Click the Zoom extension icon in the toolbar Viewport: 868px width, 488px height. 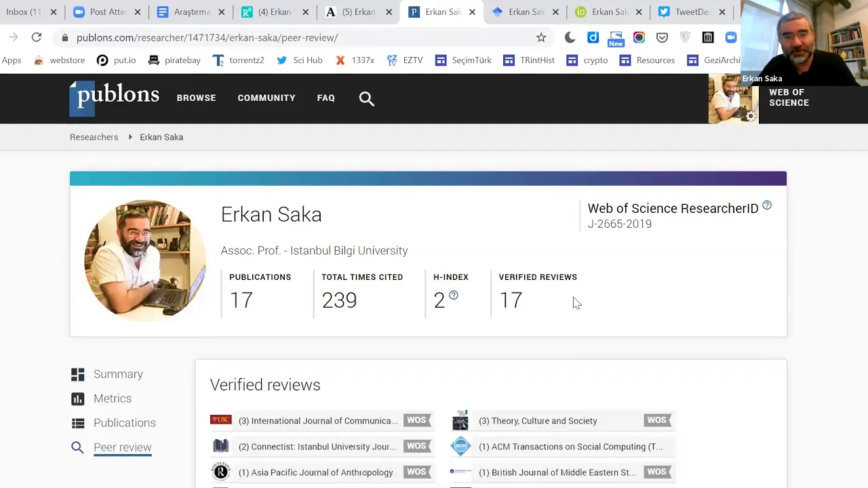pos(731,37)
